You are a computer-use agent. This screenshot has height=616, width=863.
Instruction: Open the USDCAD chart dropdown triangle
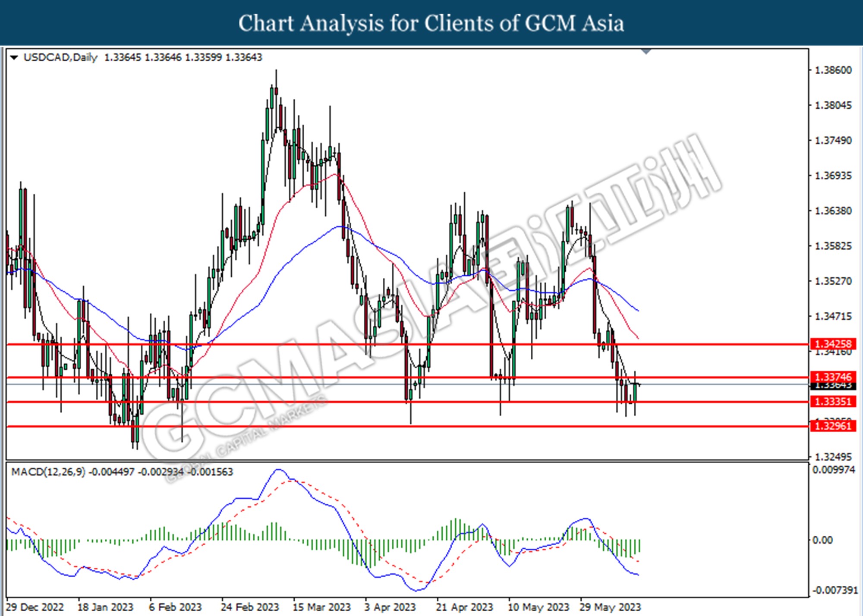point(14,58)
